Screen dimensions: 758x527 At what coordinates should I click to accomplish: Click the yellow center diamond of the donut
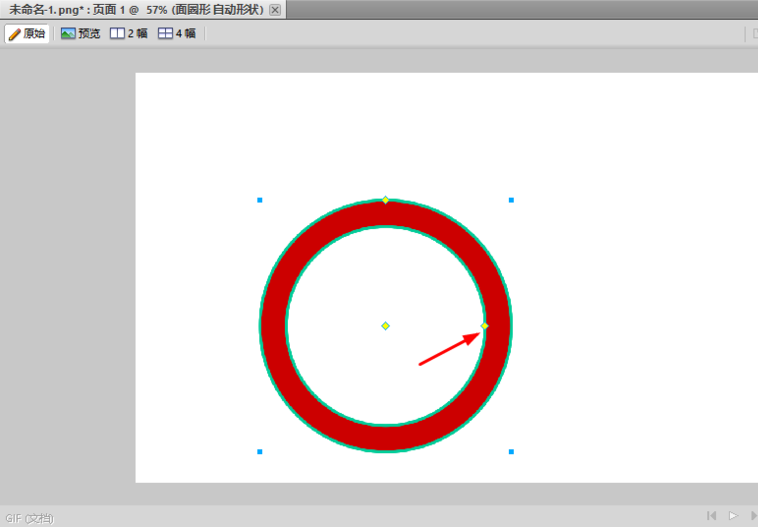(385, 326)
